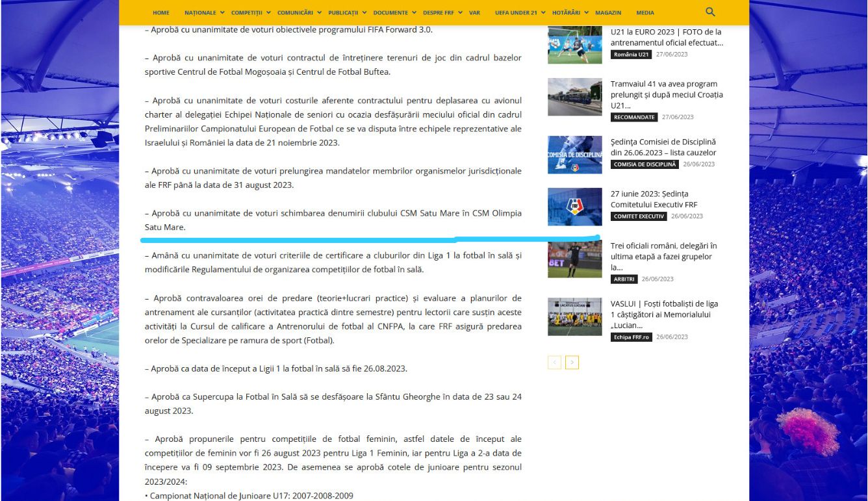
Task: Open the referee article thumbnail
Action: click(x=574, y=259)
